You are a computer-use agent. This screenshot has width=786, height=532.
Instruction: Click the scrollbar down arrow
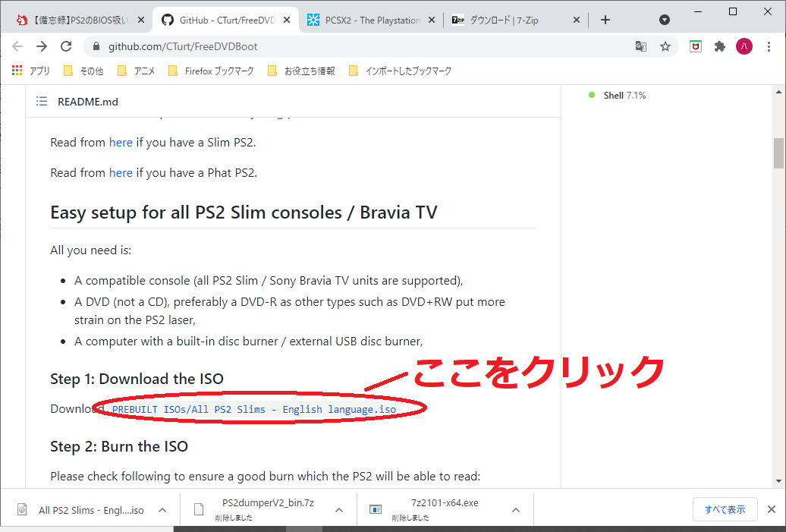point(778,481)
